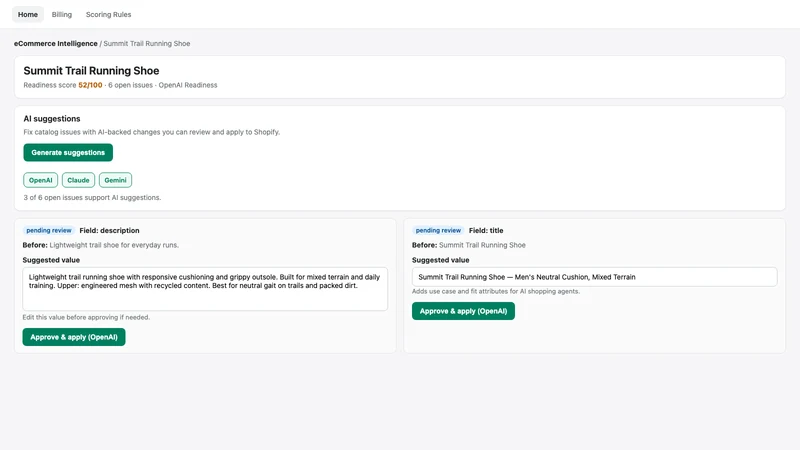Click 'Suggested value' label in title card
The width and height of the screenshot is (800, 450).
[x=441, y=260]
